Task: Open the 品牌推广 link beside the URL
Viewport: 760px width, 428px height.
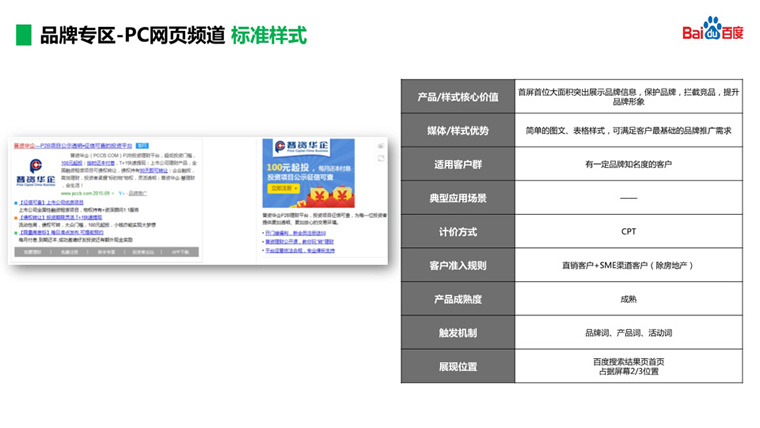Action: 138,193
